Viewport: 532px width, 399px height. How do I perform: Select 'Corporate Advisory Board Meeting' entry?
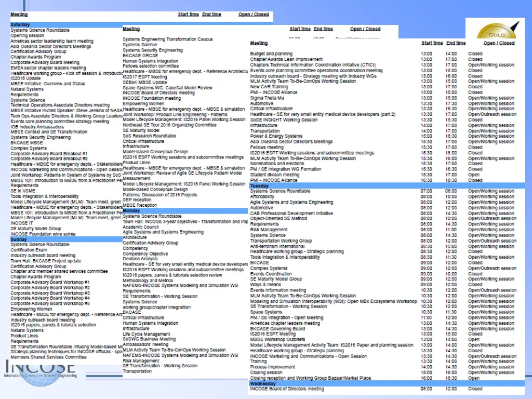tap(45, 62)
